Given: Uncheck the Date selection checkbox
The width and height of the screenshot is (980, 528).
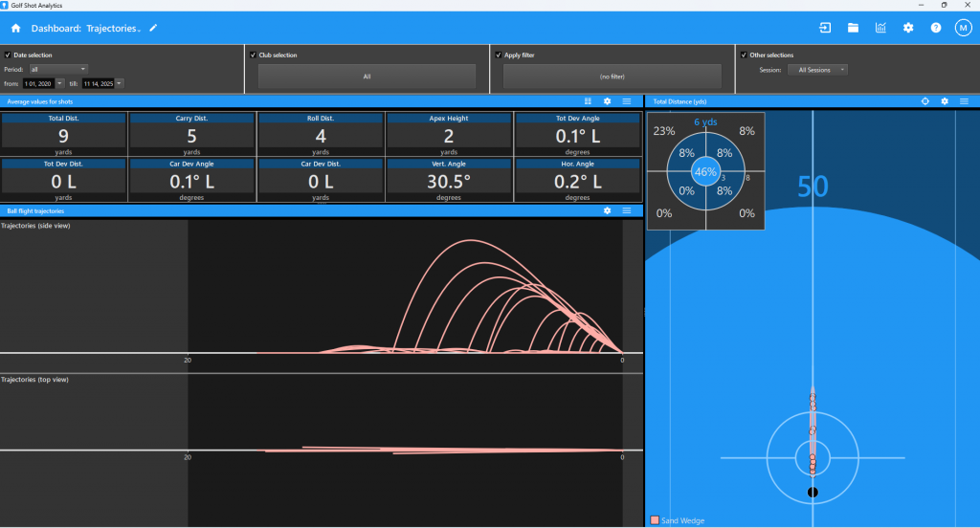Looking at the screenshot, I should coord(8,55).
